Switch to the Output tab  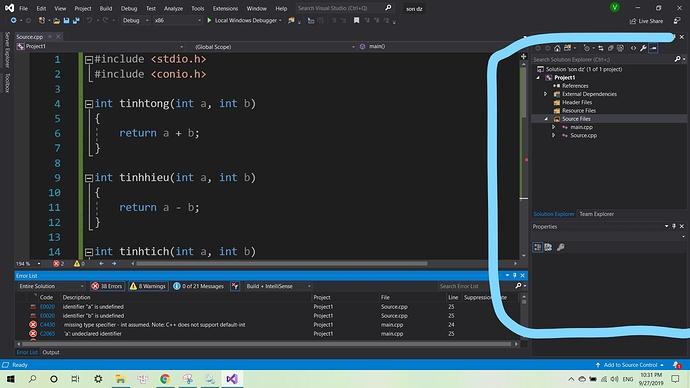pyautogui.click(x=51, y=352)
